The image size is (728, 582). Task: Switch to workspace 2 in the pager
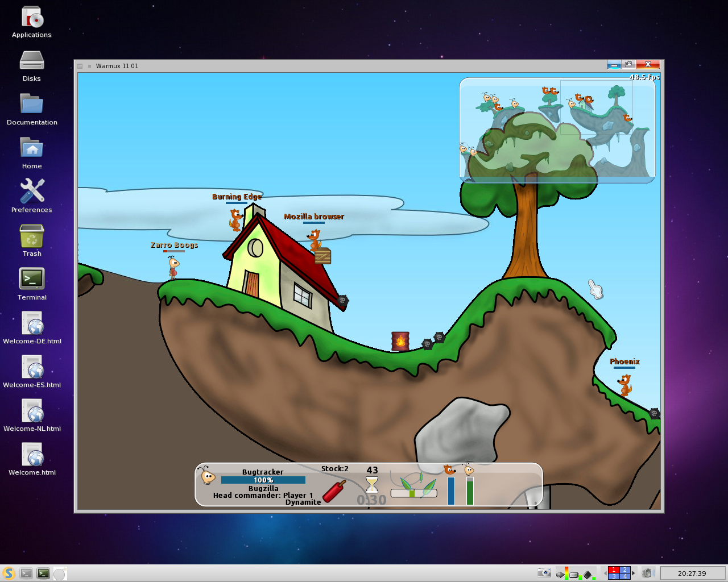click(624, 569)
